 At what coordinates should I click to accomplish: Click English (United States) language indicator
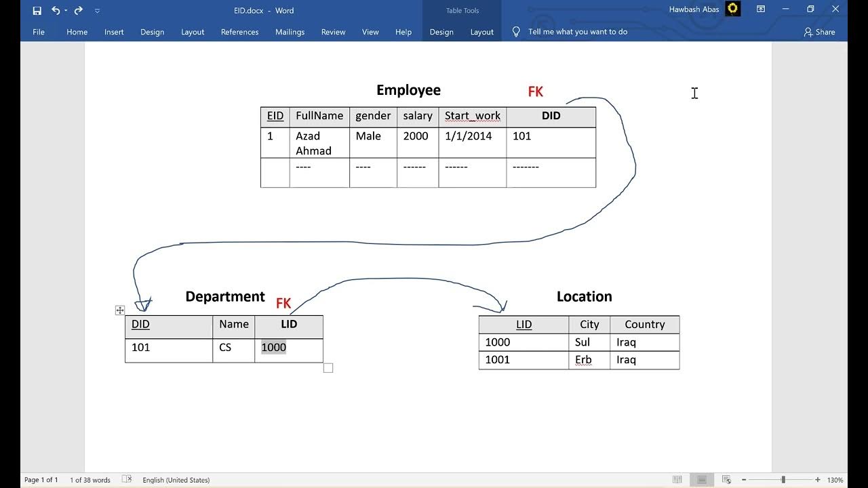[176, 480]
